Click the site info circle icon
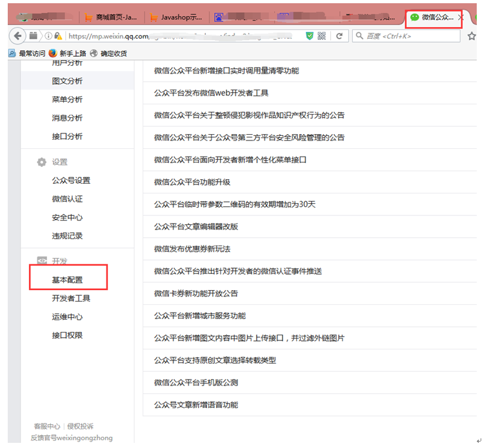Screen dimensions: 489x448 point(48,36)
